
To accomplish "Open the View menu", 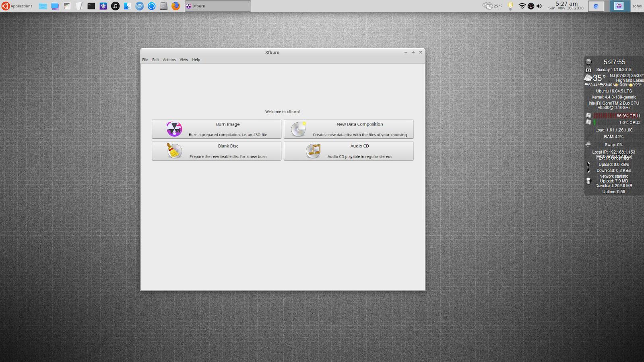I will point(184,60).
